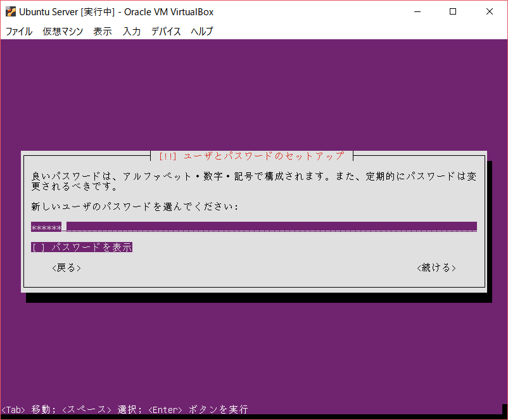Viewport: 508px width, 420px height.
Task: Open the デバイス menu
Action: click(165, 31)
